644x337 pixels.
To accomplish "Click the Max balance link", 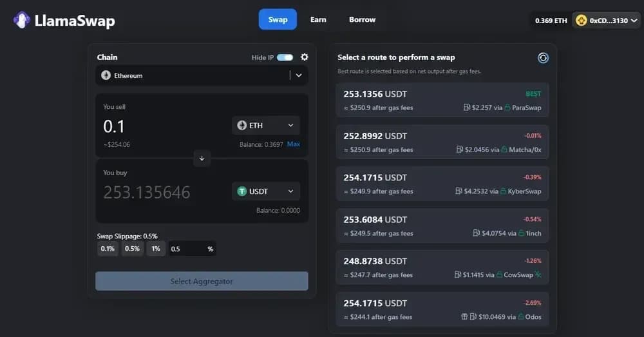I will pos(293,144).
